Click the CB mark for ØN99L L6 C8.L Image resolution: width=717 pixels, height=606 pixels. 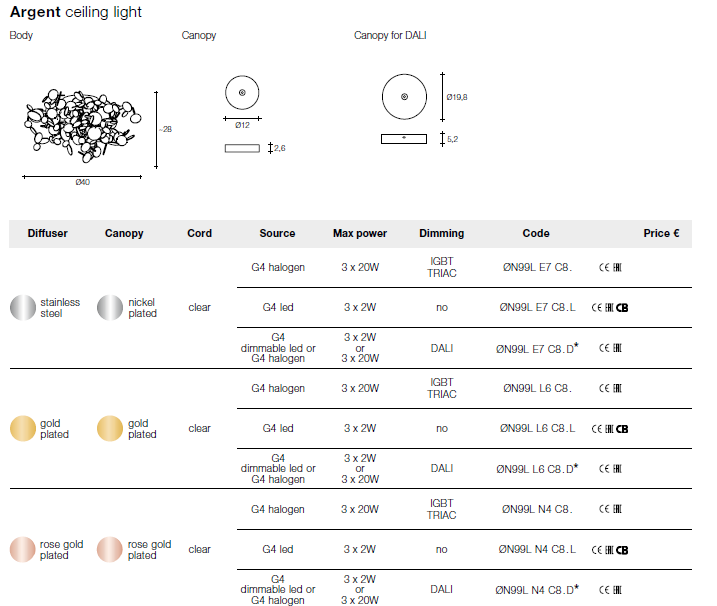tap(622, 429)
